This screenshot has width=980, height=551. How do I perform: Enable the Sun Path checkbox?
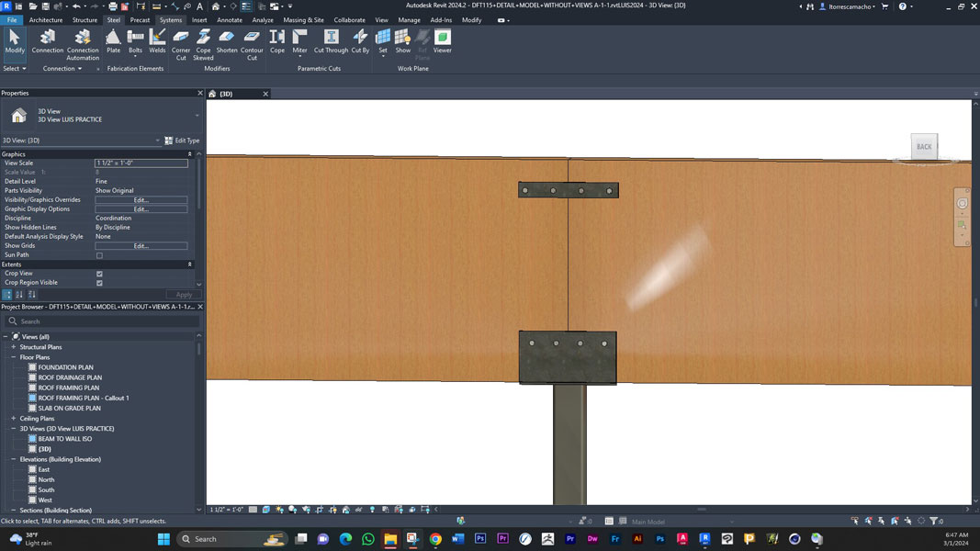coord(99,255)
